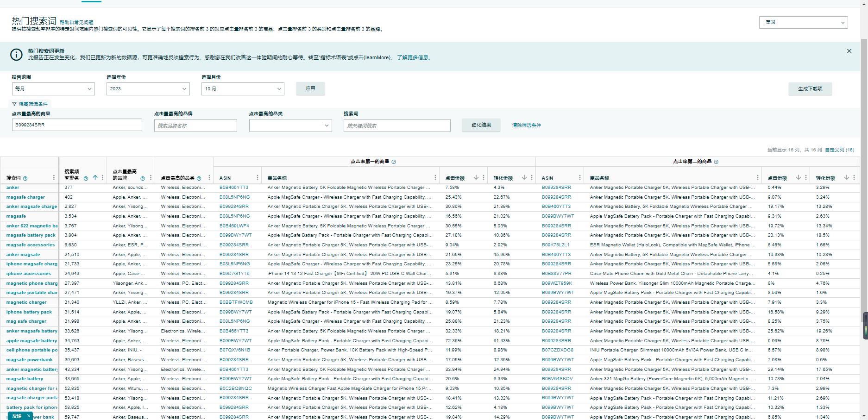
Task: Open three-dot menu of 点击量最高的品牌 column
Action: [151, 178]
